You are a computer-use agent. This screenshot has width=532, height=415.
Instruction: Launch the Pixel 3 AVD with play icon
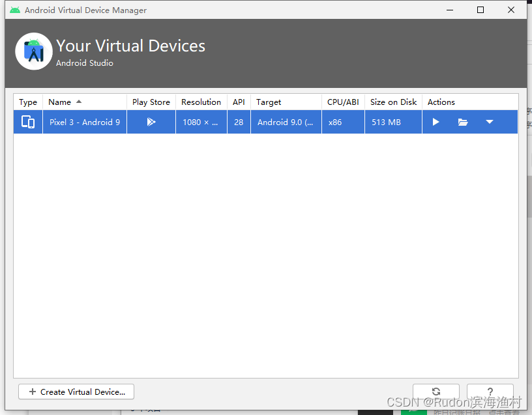coord(436,122)
